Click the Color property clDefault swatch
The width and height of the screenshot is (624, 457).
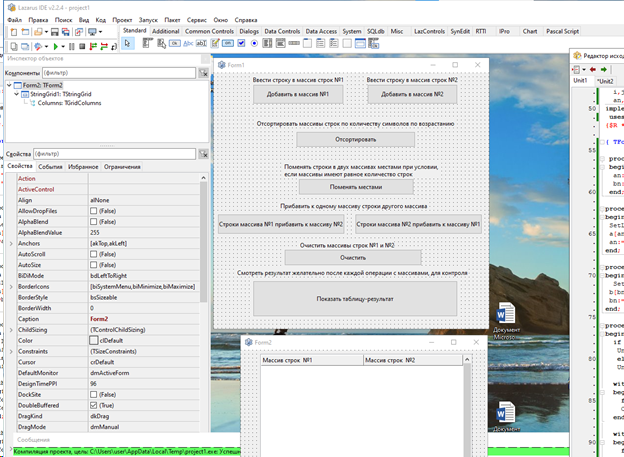pyautogui.click(x=93, y=341)
